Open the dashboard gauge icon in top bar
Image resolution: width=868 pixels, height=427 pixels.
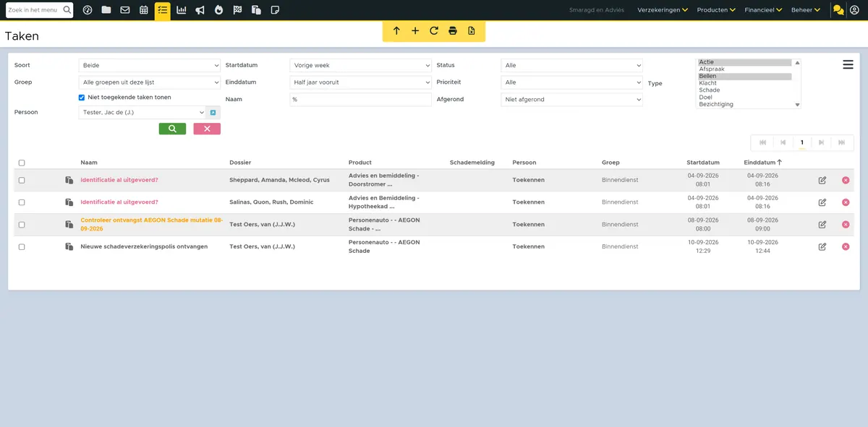tap(88, 10)
